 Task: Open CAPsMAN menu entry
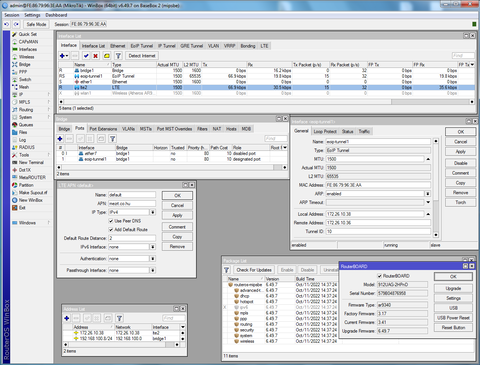coord(28,42)
